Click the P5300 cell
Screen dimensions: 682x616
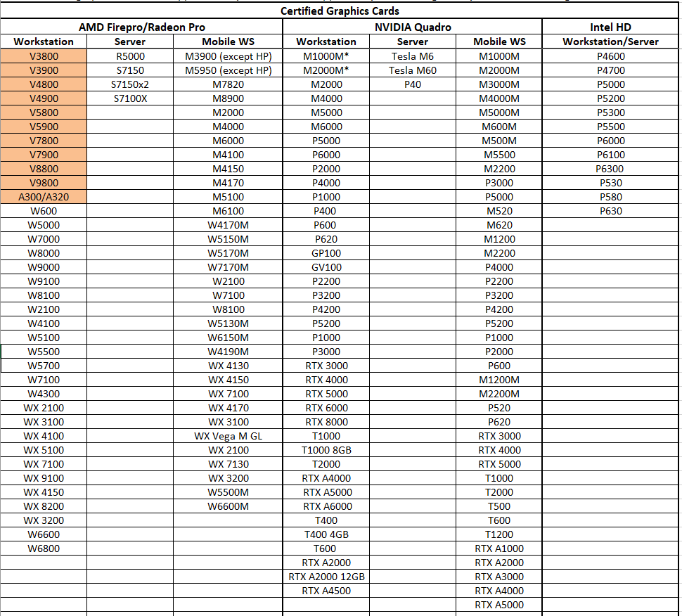click(x=610, y=113)
